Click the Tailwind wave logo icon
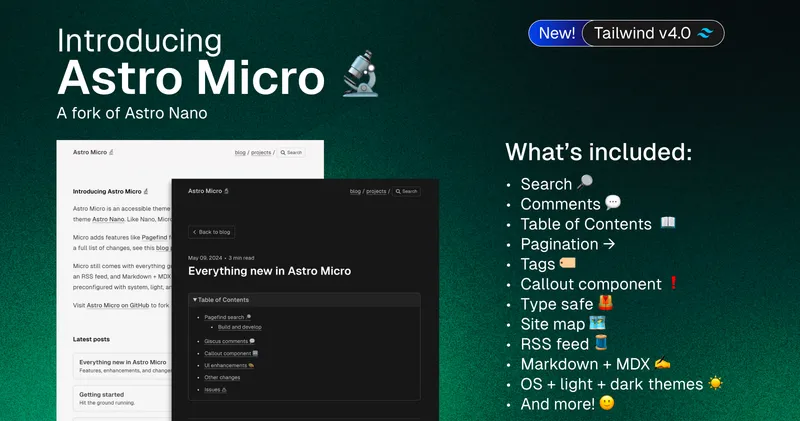Image resolution: width=800 pixels, height=421 pixels. tap(706, 34)
